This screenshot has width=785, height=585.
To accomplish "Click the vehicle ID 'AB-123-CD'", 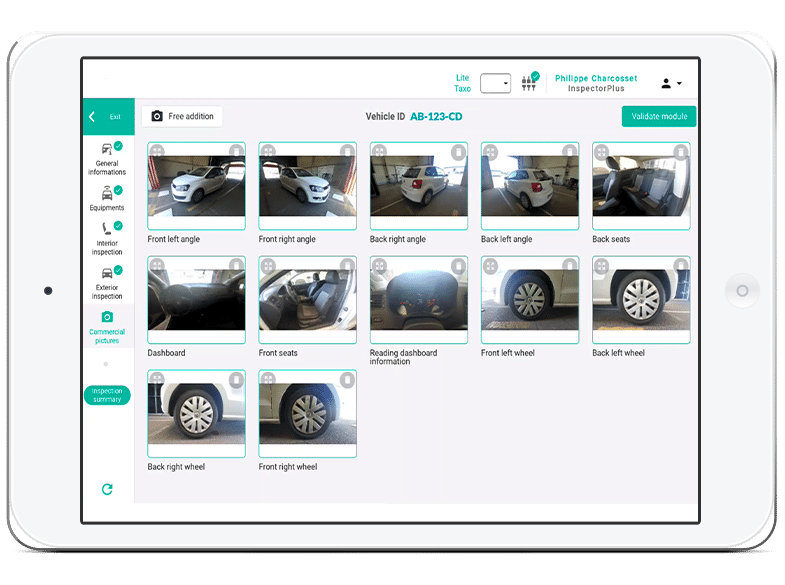I will 436,117.
